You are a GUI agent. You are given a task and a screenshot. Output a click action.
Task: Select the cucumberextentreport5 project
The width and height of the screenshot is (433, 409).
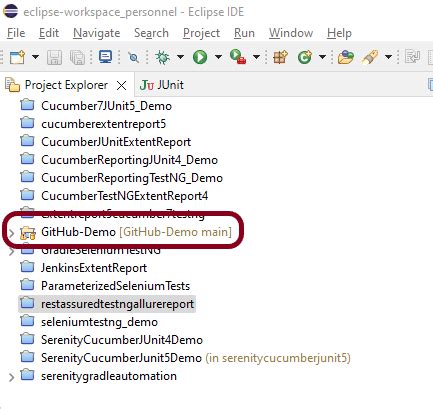(103, 124)
